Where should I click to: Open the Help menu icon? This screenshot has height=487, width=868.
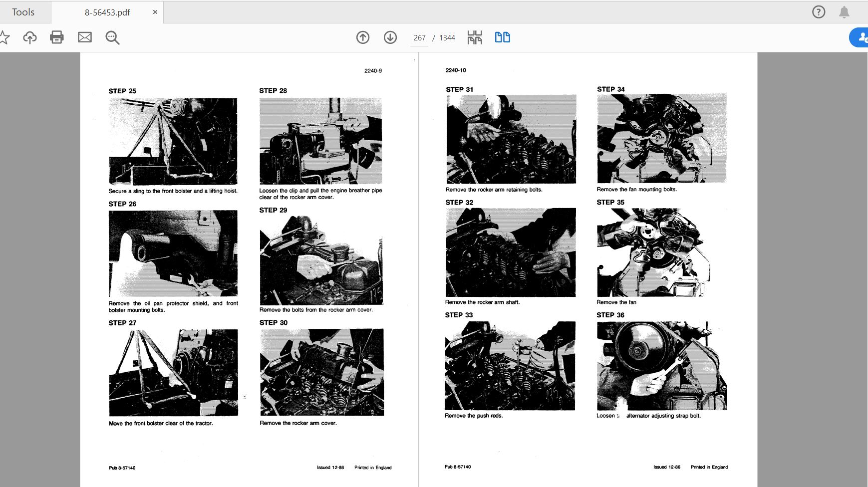coord(819,12)
